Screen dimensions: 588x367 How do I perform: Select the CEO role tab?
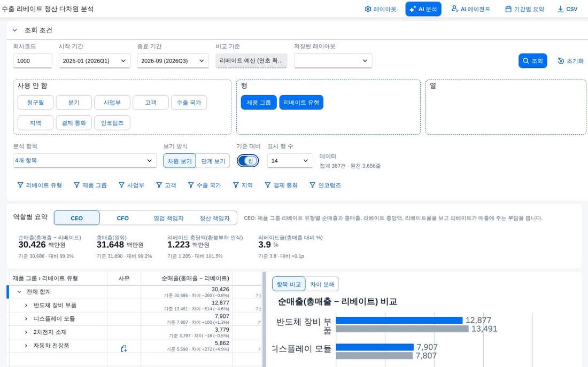pos(77,218)
